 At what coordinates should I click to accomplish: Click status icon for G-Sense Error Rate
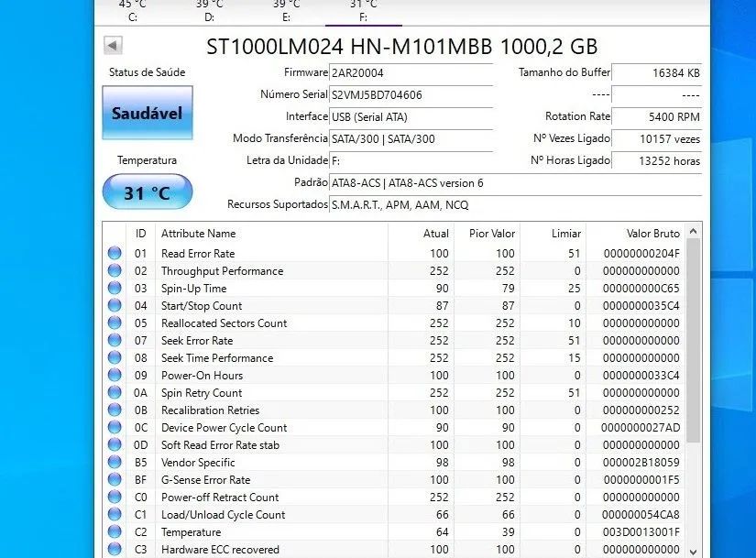115,479
